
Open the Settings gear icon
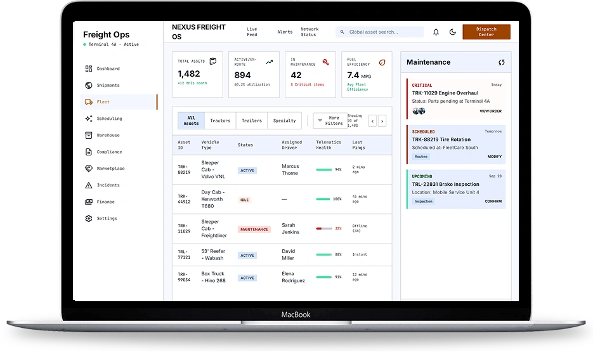tap(89, 218)
